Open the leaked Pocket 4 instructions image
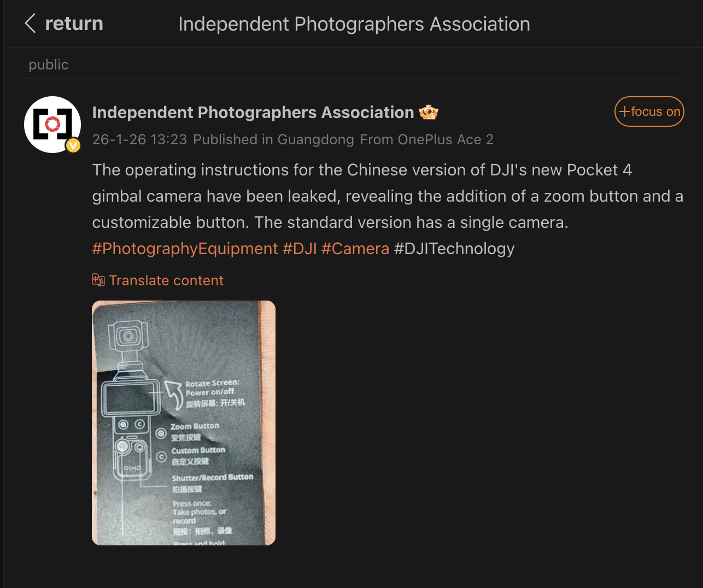Screen dimensions: 703x588 pos(184,422)
